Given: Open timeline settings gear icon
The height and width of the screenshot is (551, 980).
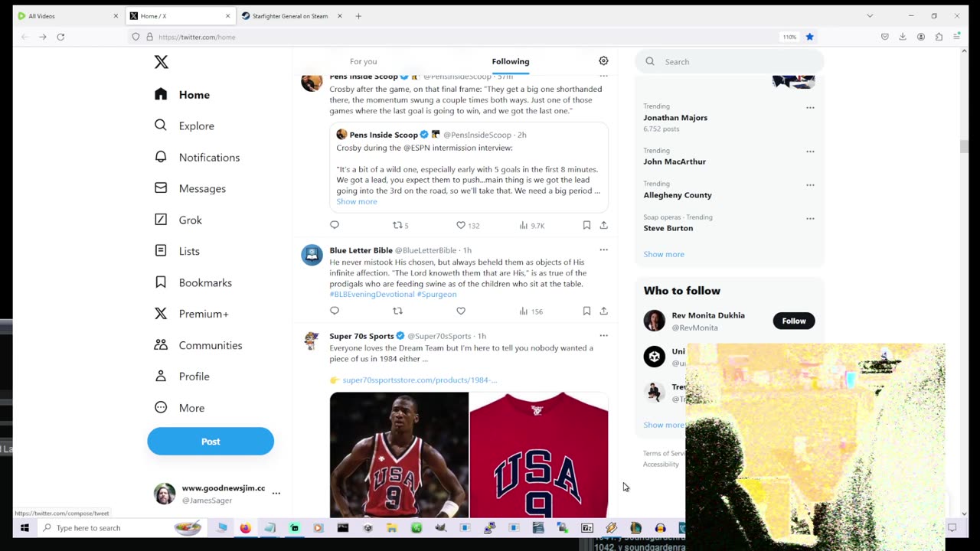Looking at the screenshot, I should 603,61.
